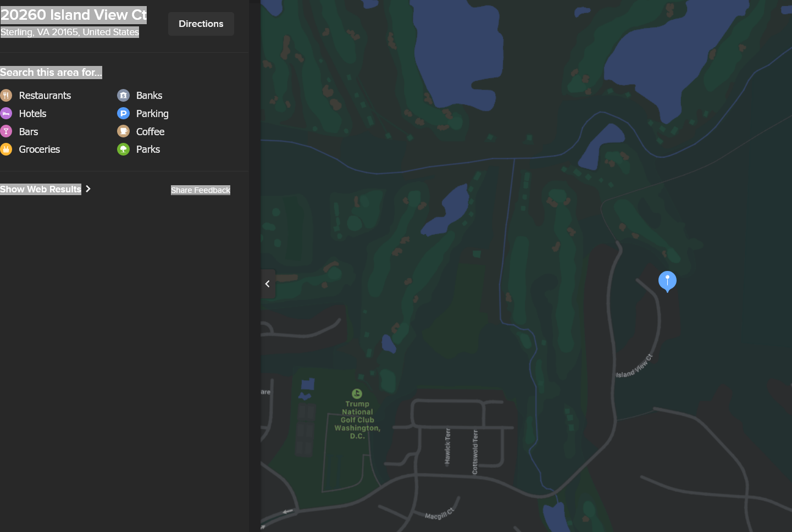
Task: Click the Hotels bed icon
Action: pos(6,113)
